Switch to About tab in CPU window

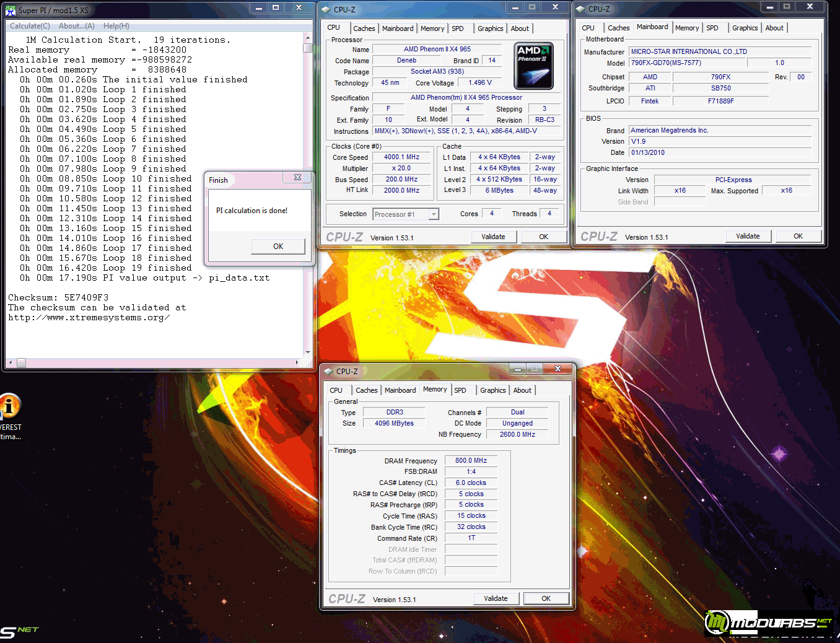(520, 28)
